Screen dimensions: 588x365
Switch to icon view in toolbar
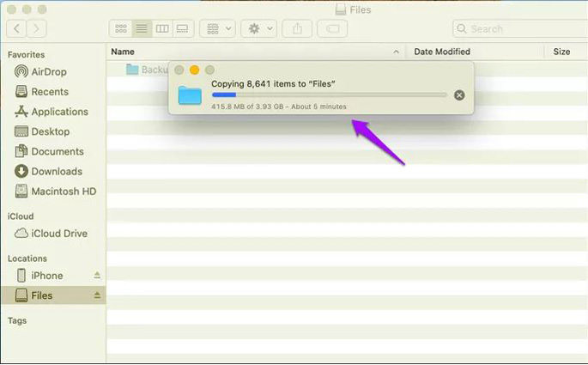(x=120, y=28)
